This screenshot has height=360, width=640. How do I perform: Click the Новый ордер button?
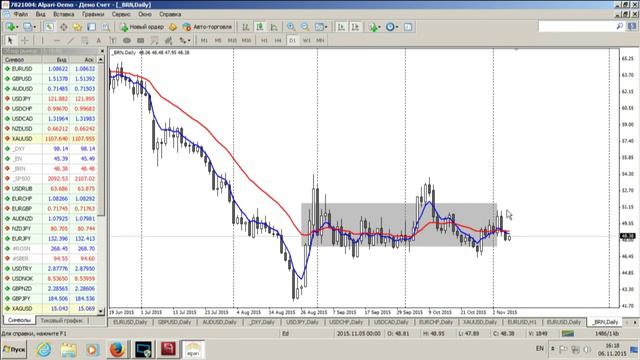click(x=142, y=27)
